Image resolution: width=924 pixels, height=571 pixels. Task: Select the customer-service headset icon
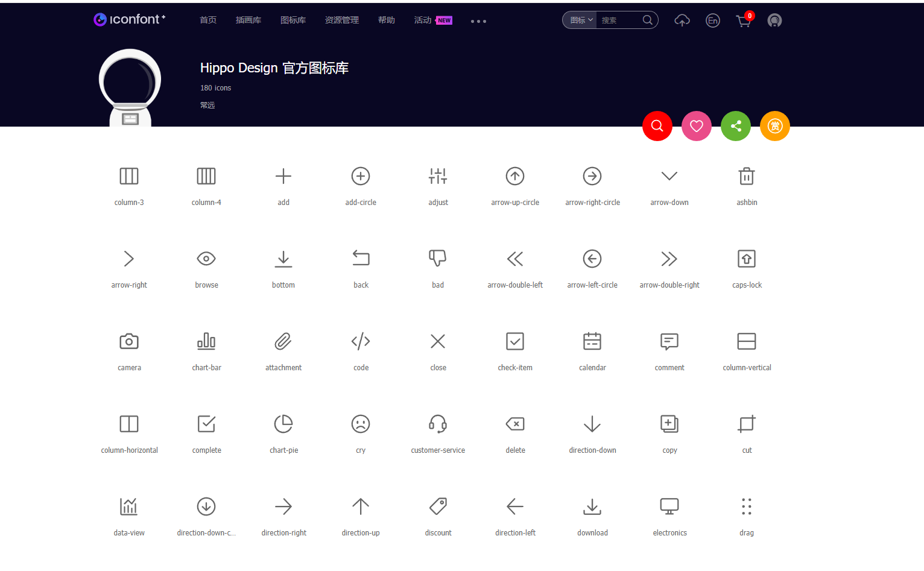[438, 424]
